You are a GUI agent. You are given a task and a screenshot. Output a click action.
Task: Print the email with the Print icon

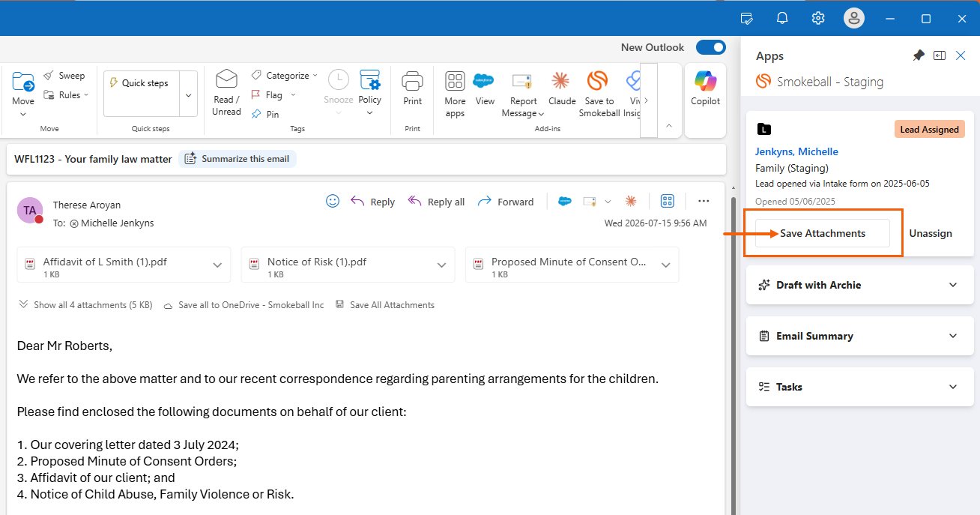412,80
